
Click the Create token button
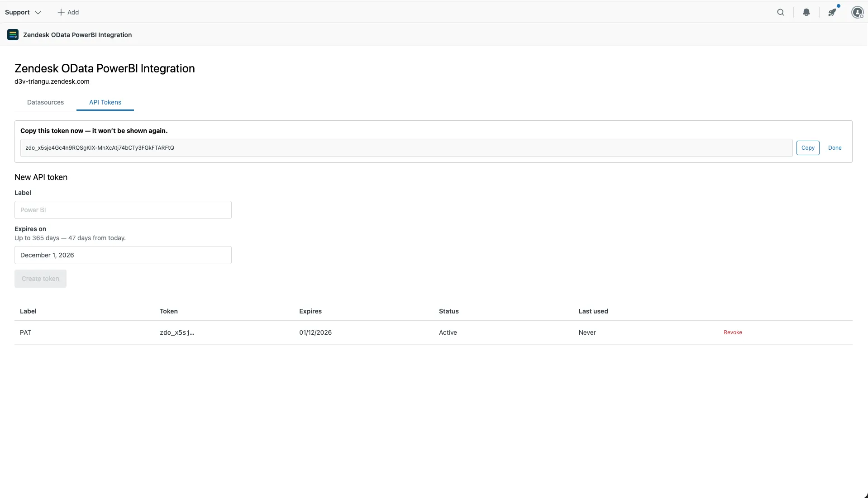[x=40, y=279]
